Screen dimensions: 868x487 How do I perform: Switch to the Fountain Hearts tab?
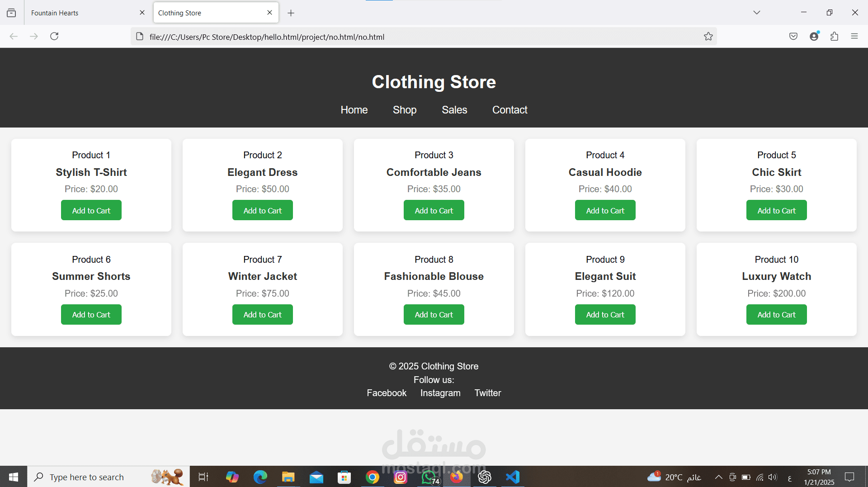click(x=86, y=13)
